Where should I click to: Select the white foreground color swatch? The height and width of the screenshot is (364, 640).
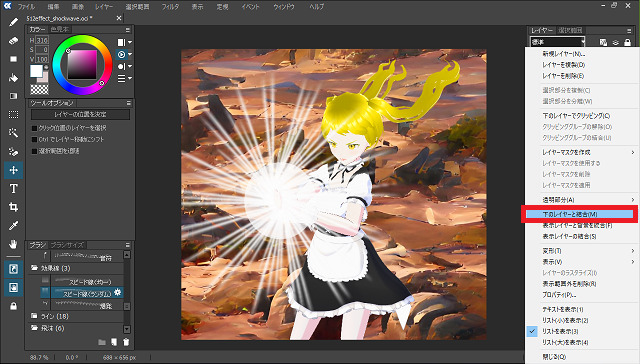[36, 71]
